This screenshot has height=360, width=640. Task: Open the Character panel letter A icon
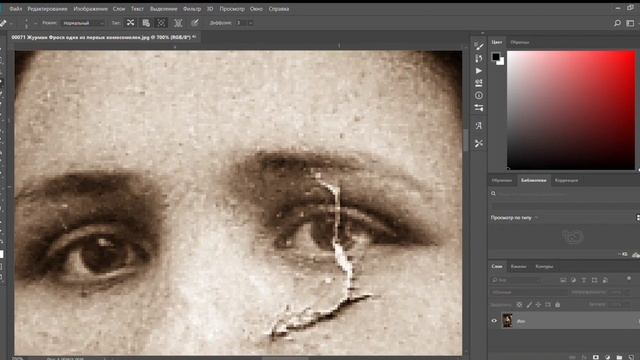point(479,126)
